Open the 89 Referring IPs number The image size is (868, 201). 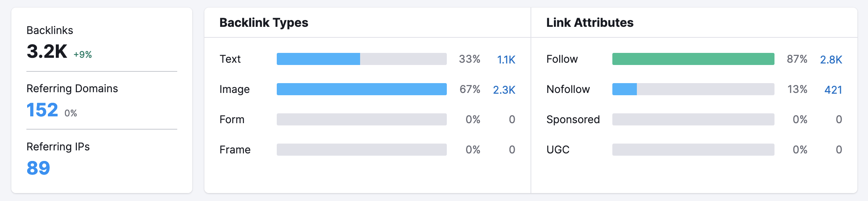point(38,168)
